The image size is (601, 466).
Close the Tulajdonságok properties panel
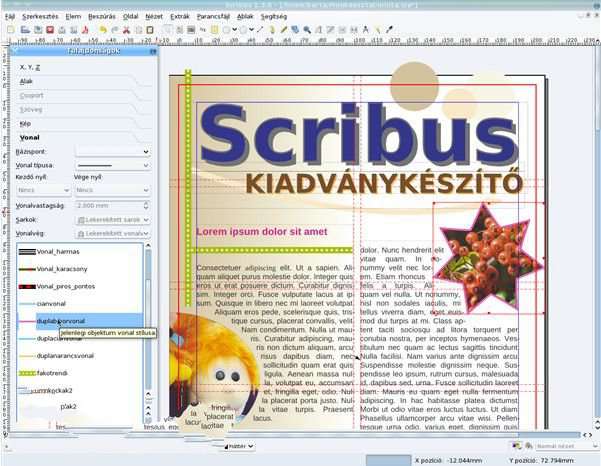[x=153, y=51]
